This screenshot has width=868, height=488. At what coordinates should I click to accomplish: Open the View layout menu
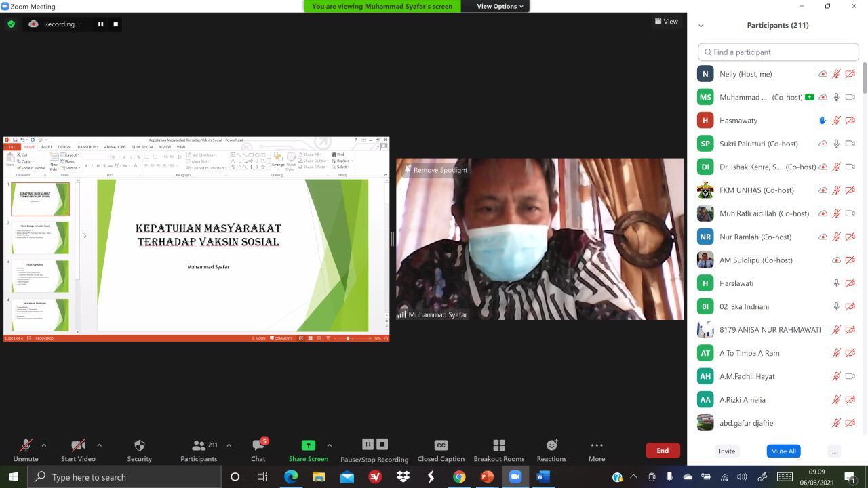[x=667, y=21]
